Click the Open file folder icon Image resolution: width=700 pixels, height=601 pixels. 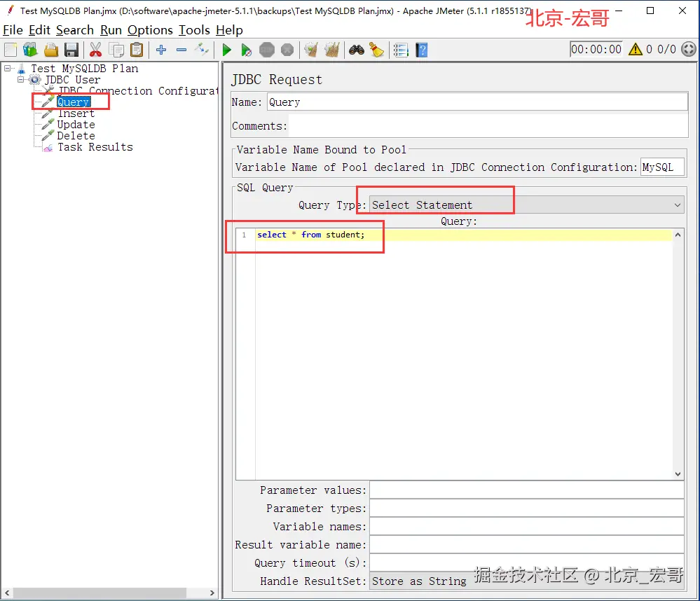pyautogui.click(x=51, y=50)
